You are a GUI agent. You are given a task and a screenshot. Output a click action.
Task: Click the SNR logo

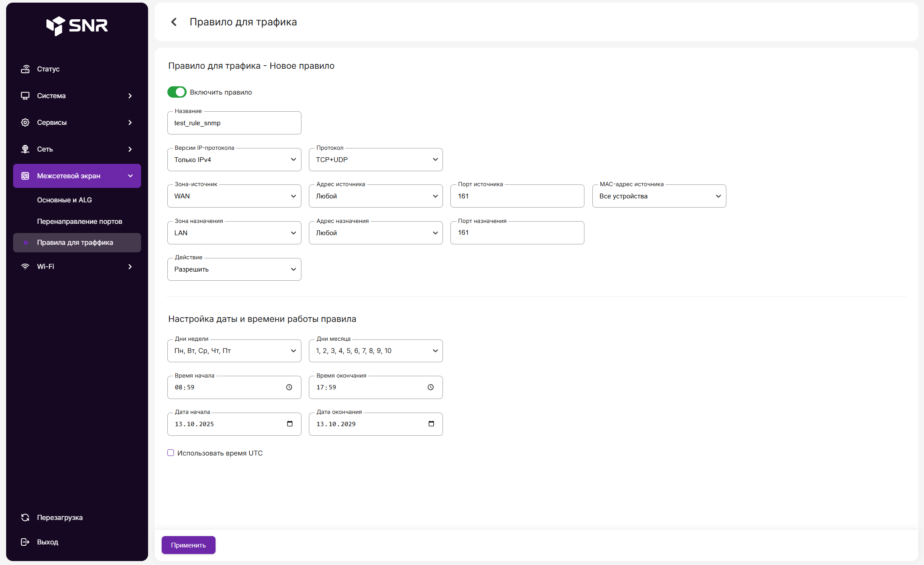77,26
